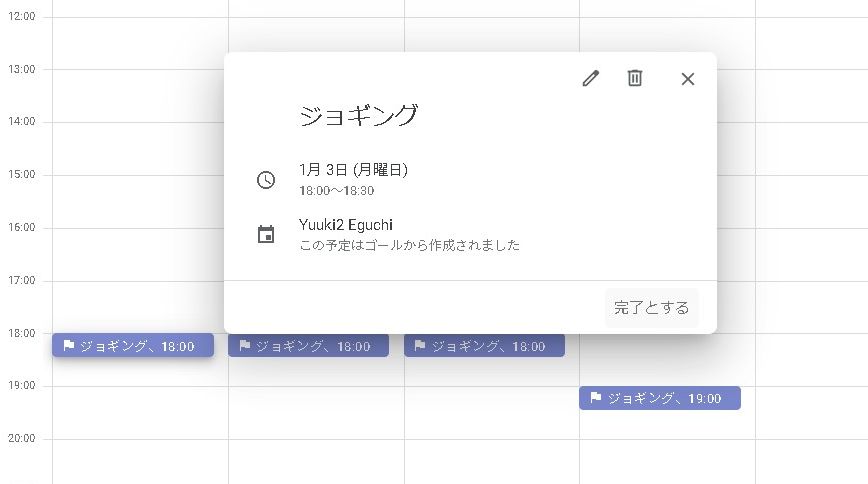Viewport: 868px width, 484px height.
Task: Select the 1月 3日 (月曜日) date text
Action: click(x=353, y=170)
